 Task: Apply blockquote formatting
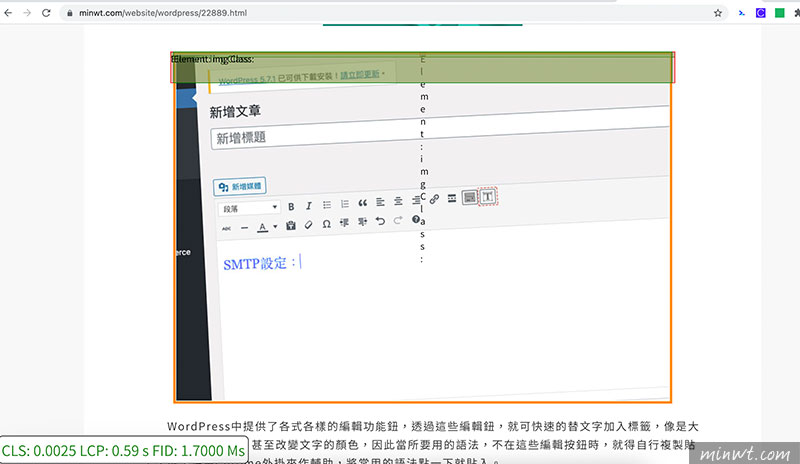(362, 203)
